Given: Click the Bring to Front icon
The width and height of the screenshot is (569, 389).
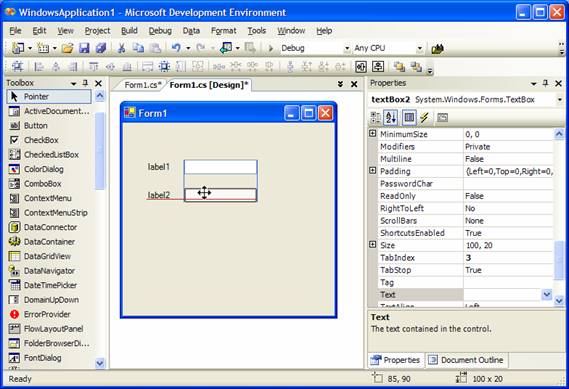Looking at the screenshot, I should [x=399, y=66].
